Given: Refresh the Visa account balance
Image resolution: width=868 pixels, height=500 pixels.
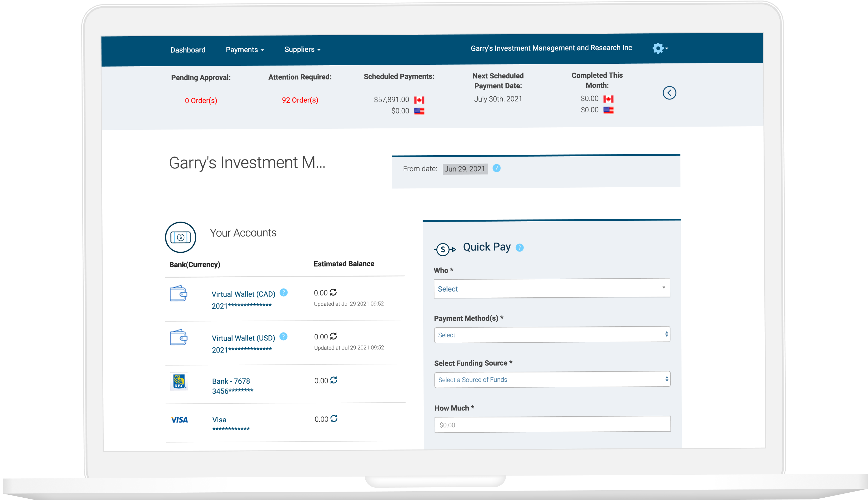Looking at the screenshot, I should point(334,419).
